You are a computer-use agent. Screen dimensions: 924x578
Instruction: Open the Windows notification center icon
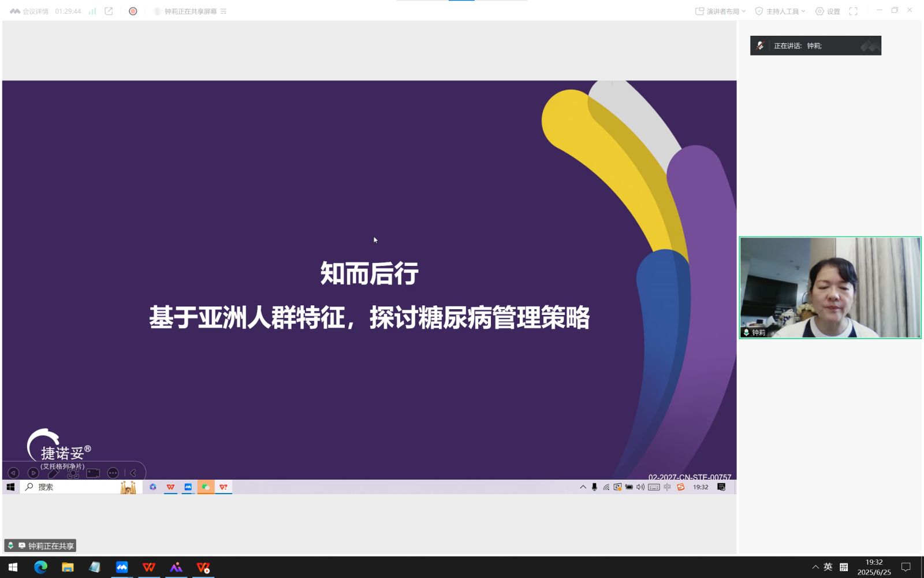(x=906, y=567)
